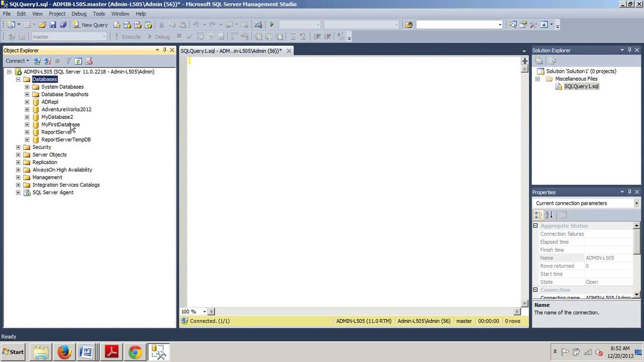Click the web browser toolbar icon

click(544, 25)
